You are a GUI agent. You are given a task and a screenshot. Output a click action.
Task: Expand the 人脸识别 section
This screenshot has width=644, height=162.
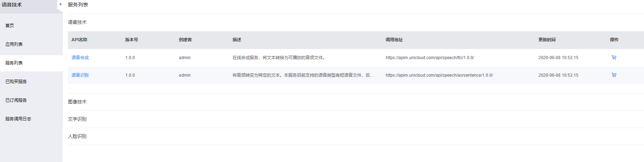click(77, 136)
